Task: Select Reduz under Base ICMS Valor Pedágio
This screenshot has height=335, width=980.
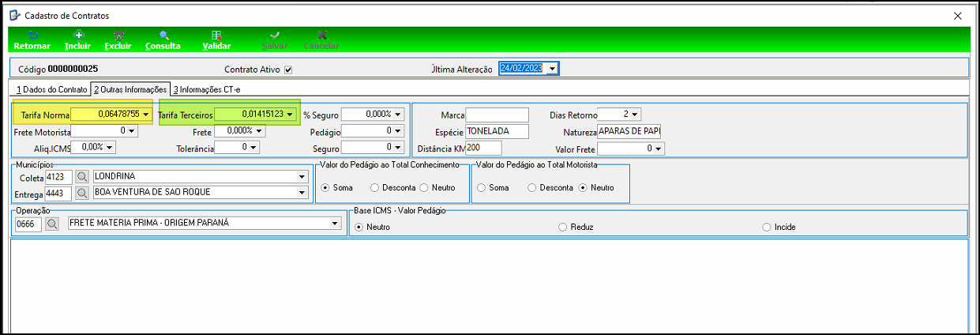Action: pyautogui.click(x=562, y=228)
